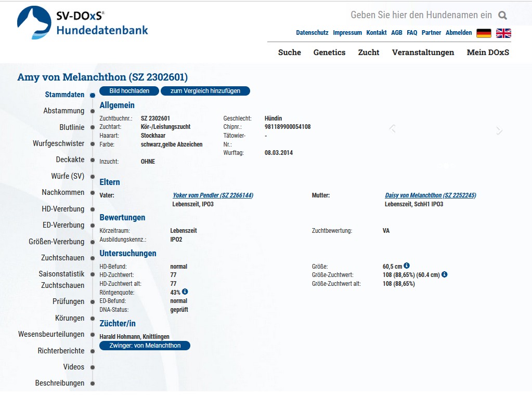Open the Veranstaltungen menu
The width and height of the screenshot is (532, 396).
[x=423, y=52]
